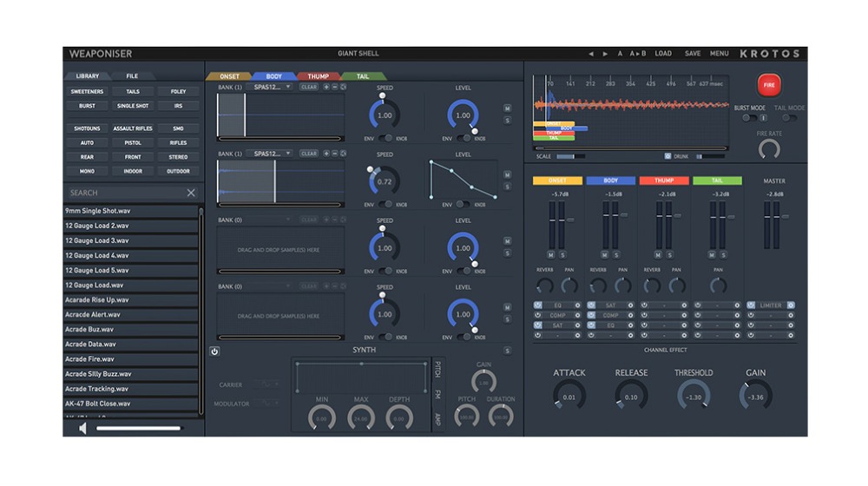
Task: Mute the second bank engine
Action: tap(507, 174)
